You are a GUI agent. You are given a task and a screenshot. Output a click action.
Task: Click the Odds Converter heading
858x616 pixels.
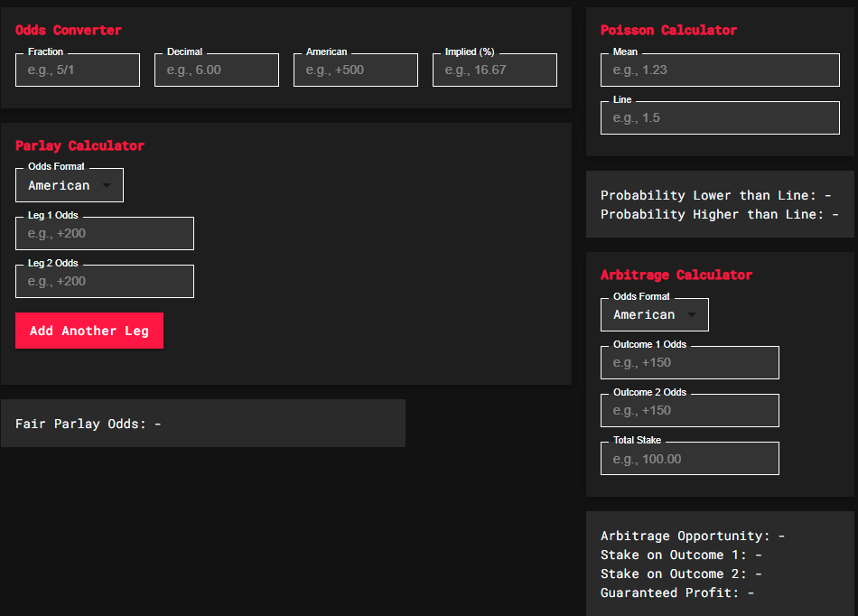tap(69, 30)
